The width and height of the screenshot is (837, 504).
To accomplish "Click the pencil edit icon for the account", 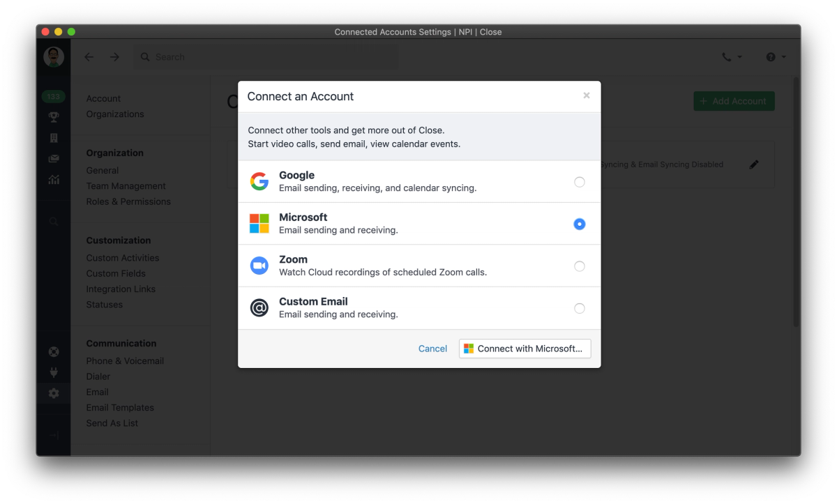I will point(754,165).
